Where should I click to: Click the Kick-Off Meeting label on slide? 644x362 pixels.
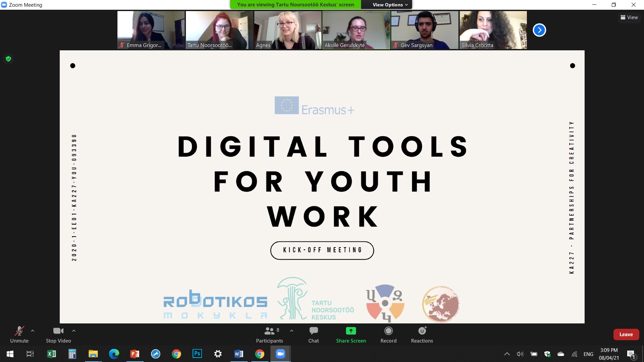tap(322, 250)
